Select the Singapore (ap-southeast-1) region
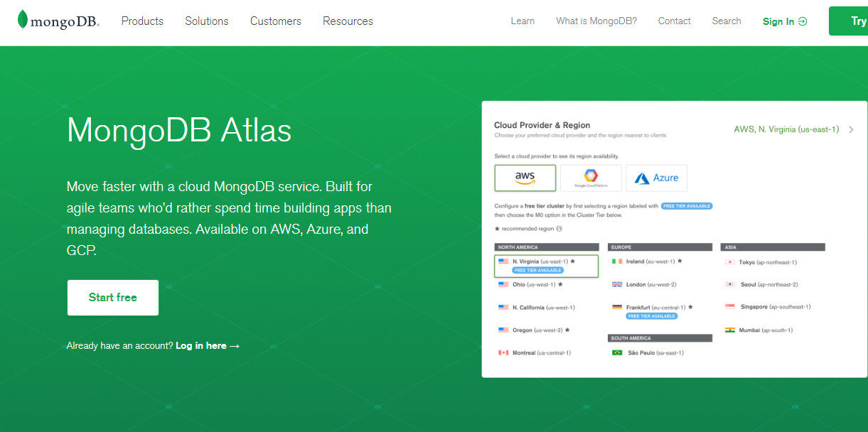 [x=767, y=307]
